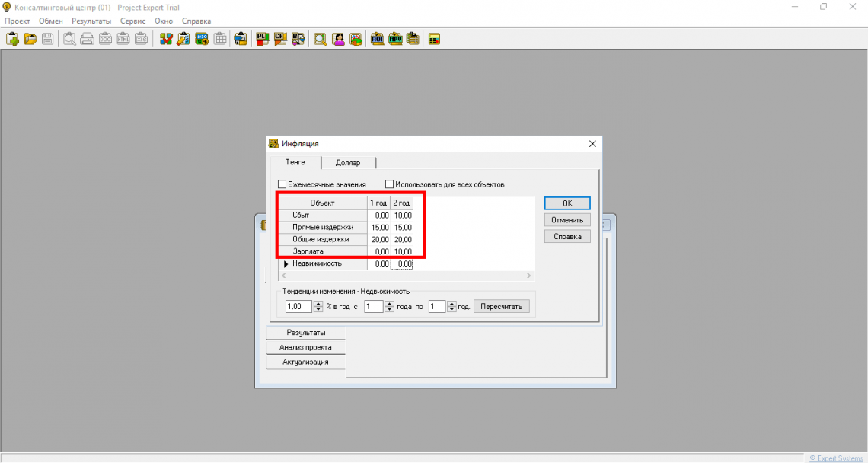Click the magnifier search icon in toolbar
This screenshot has height=463, width=868.
(x=320, y=39)
